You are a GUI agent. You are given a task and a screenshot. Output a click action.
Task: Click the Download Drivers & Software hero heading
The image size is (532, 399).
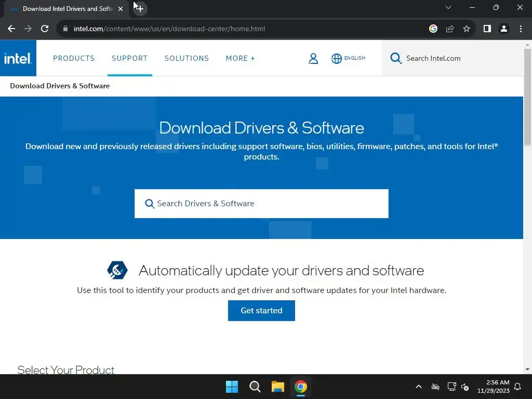coord(261,128)
